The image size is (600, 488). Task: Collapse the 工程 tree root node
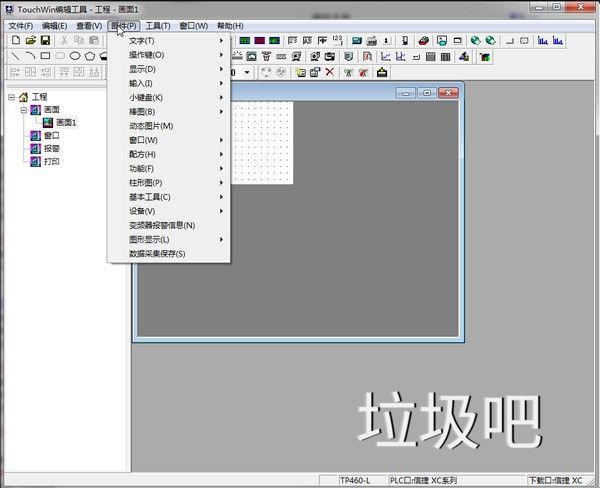(11, 97)
